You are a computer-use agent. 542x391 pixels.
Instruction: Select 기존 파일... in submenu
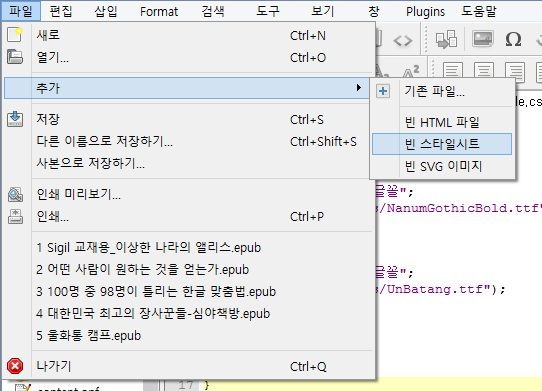442,91
